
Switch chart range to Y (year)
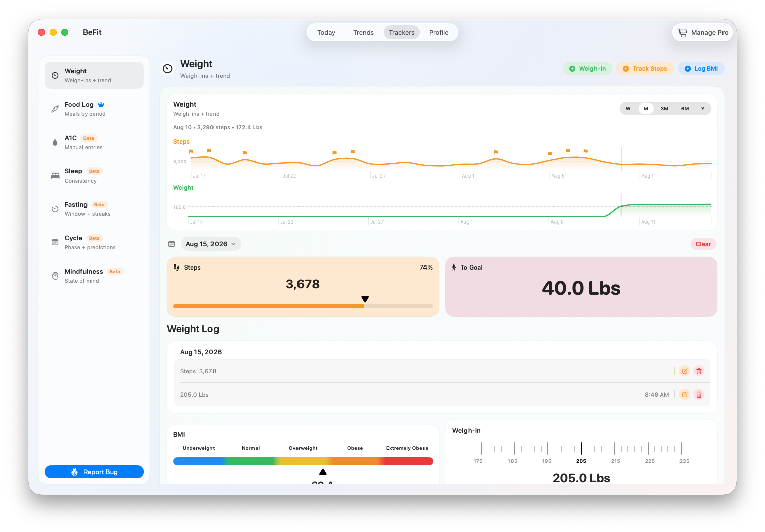tap(703, 109)
